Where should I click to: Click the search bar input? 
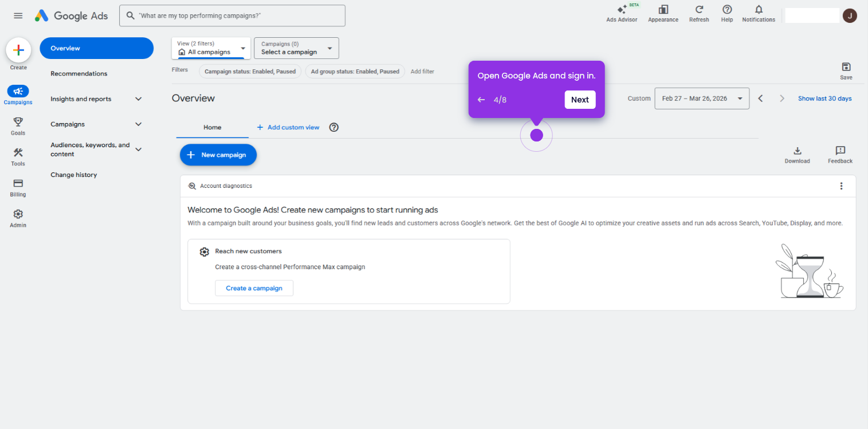click(233, 15)
